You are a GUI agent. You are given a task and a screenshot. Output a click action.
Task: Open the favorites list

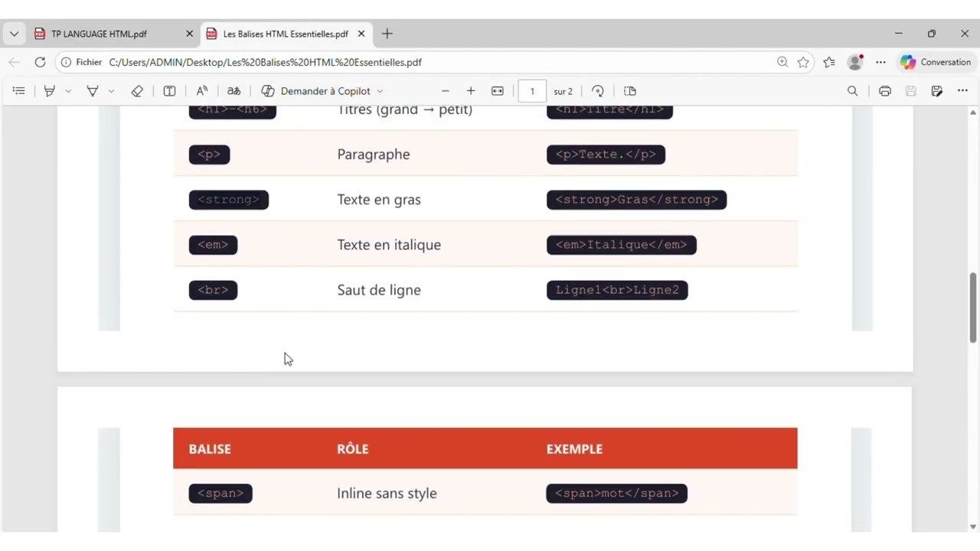point(829,62)
